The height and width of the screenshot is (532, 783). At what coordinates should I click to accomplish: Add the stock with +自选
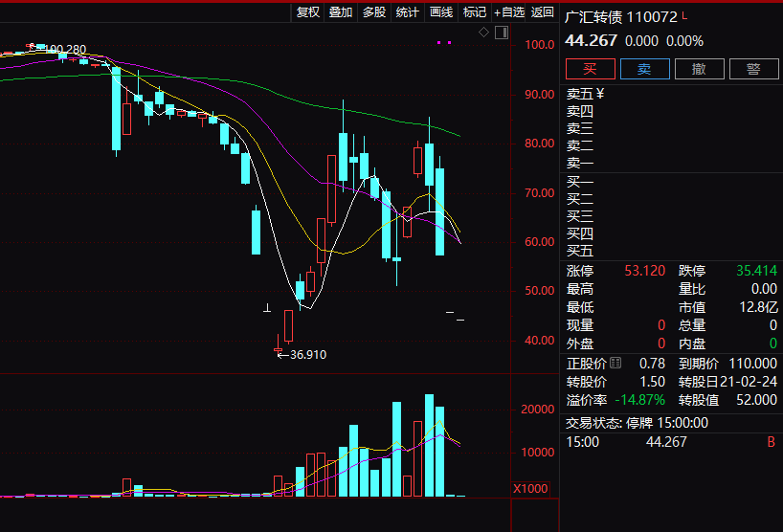point(508,12)
